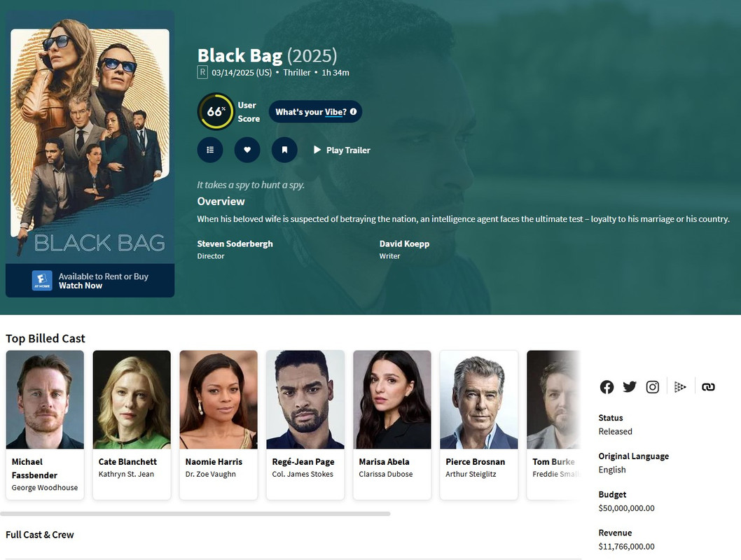Open Steven Soderbergh's director profile
Viewport: 741px width, 560px height.
point(235,244)
